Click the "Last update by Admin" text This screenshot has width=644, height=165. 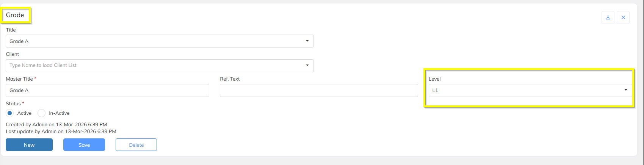click(61, 132)
